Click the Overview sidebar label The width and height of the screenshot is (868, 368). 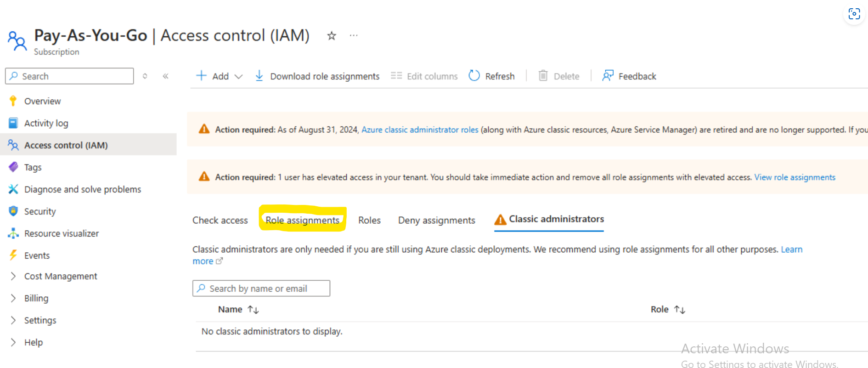(x=42, y=101)
